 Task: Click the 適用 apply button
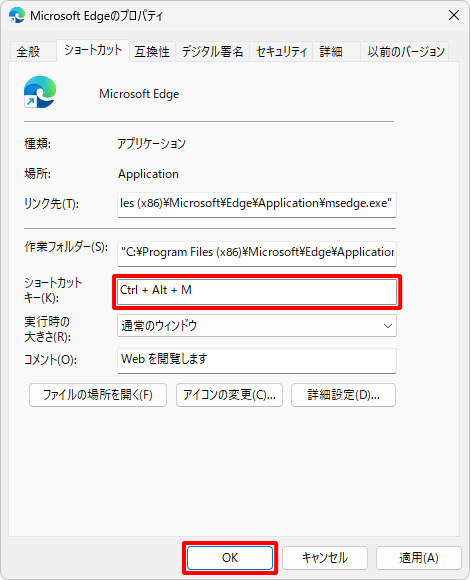pyautogui.click(x=419, y=558)
